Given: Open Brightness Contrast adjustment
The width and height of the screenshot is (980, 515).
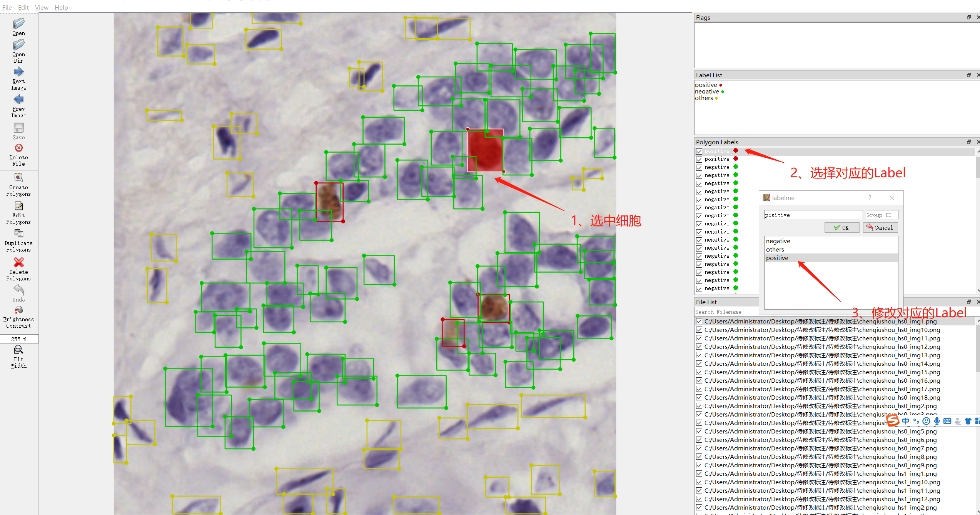Looking at the screenshot, I should 18,317.
